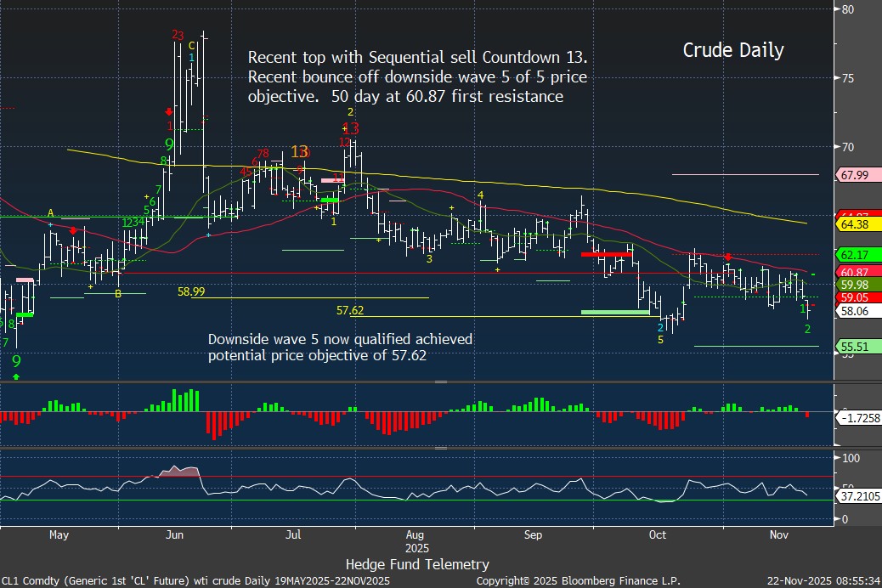
Task: Click the divider handle above the oscillator panel
Action: [440, 448]
